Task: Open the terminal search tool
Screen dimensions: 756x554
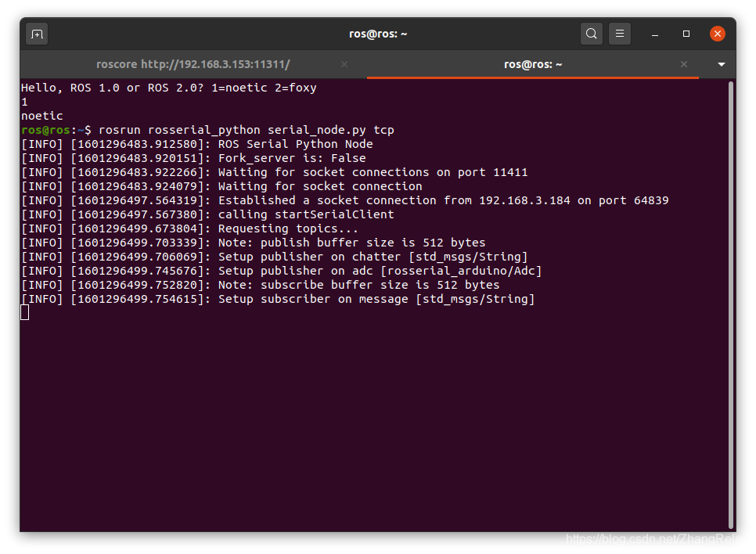Action: click(x=591, y=34)
